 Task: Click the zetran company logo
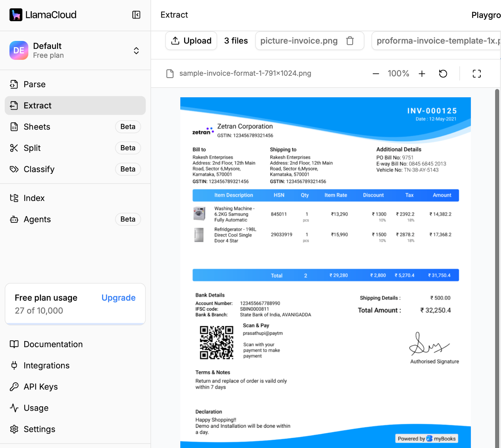click(203, 131)
